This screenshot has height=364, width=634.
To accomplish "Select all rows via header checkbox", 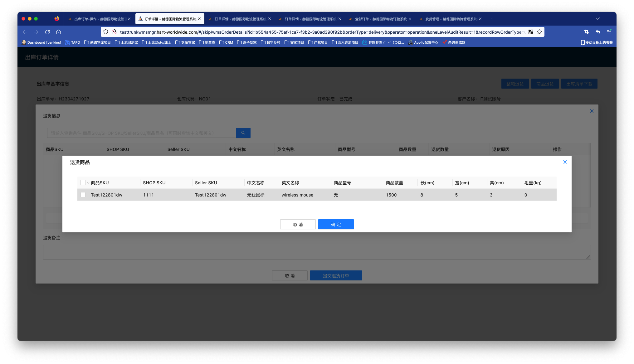I will click(83, 183).
